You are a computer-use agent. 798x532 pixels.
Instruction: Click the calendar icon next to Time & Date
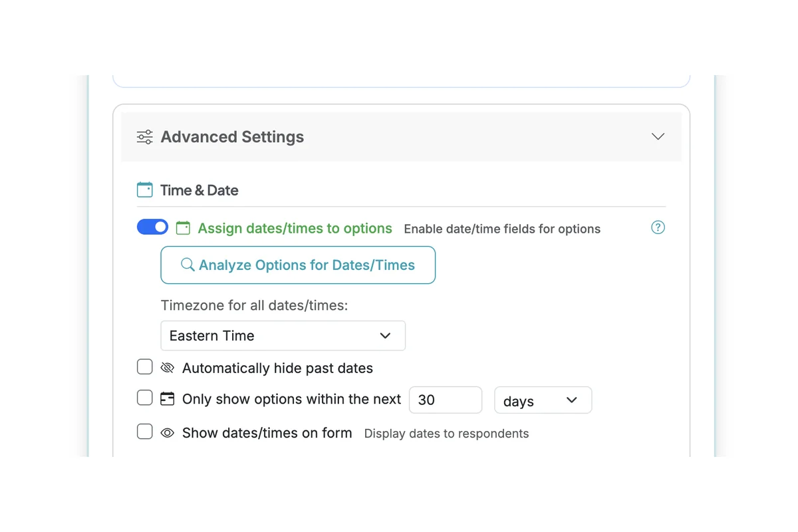(x=144, y=190)
